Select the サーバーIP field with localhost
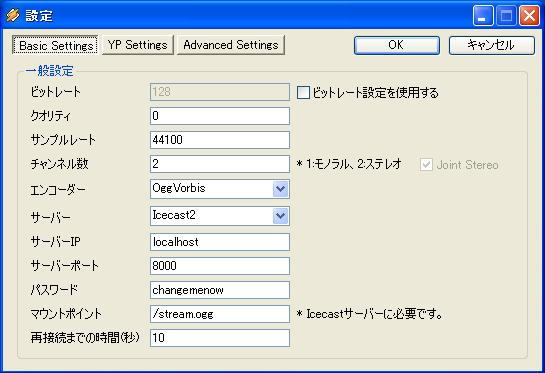545x373 pixels. [x=220, y=242]
